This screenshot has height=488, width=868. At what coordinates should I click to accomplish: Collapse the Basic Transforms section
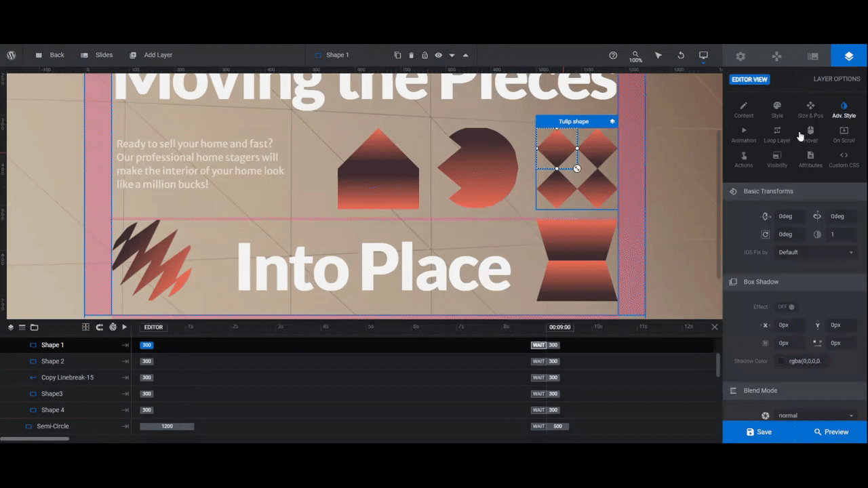(795, 191)
